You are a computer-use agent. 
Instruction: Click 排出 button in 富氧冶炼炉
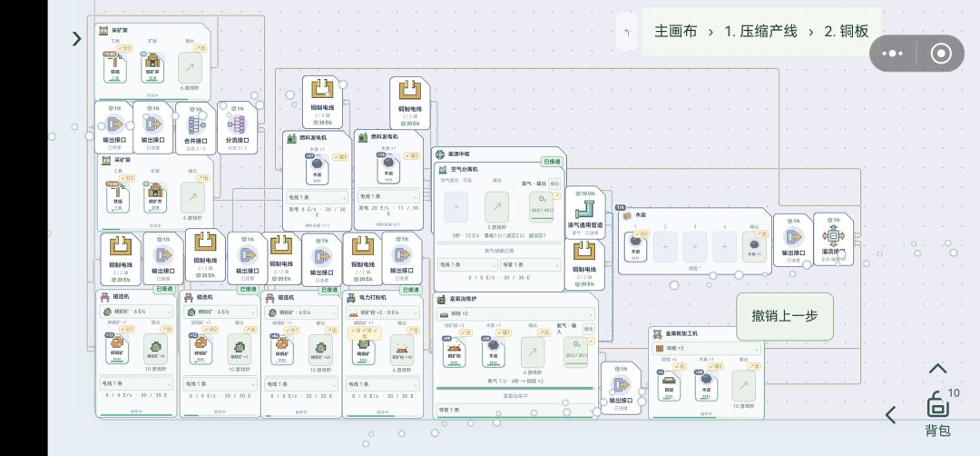(x=588, y=329)
